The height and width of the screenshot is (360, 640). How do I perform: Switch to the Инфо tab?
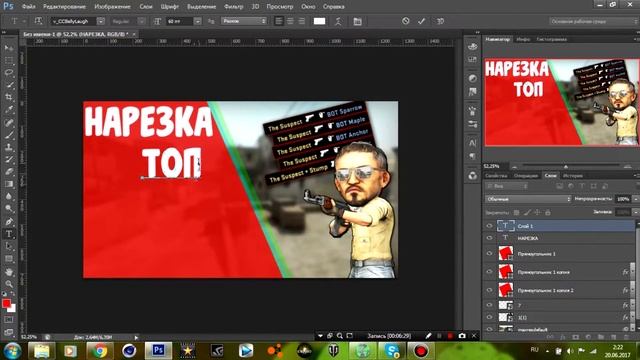click(x=523, y=39)
